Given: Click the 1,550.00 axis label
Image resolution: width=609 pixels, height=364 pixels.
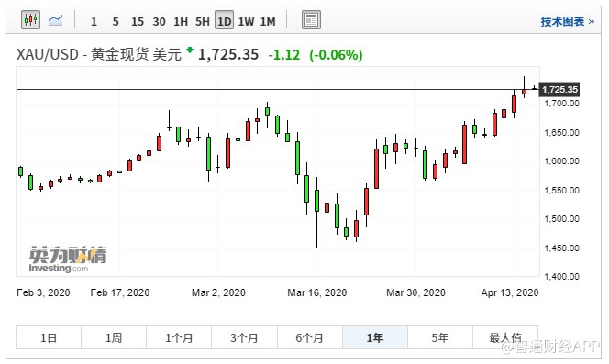Looking at the screenshot, I should click(561, 191).
